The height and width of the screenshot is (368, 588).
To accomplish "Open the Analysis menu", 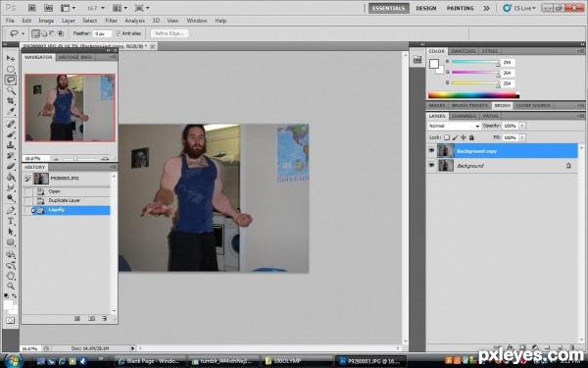I will [134, 21].
